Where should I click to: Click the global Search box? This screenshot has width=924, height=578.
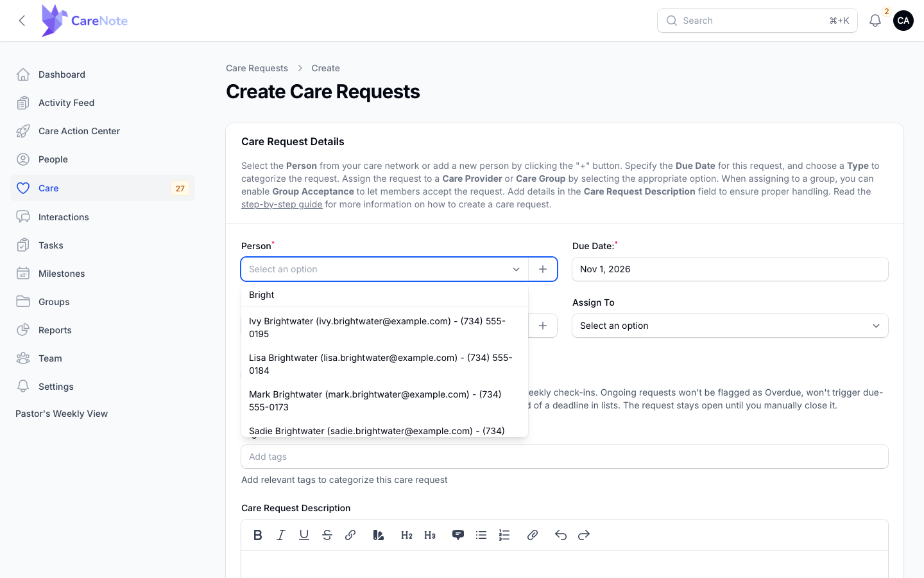[x=757, y=21]
